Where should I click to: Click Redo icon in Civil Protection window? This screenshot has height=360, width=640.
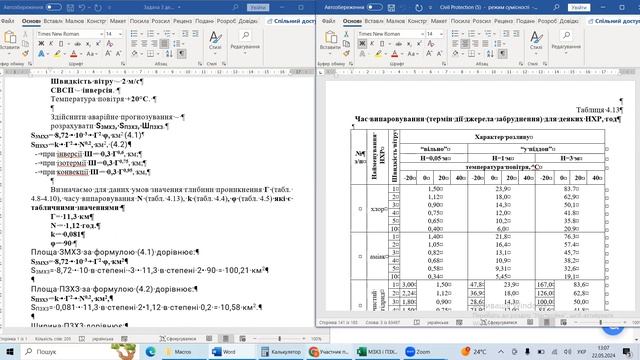[418, 8]
